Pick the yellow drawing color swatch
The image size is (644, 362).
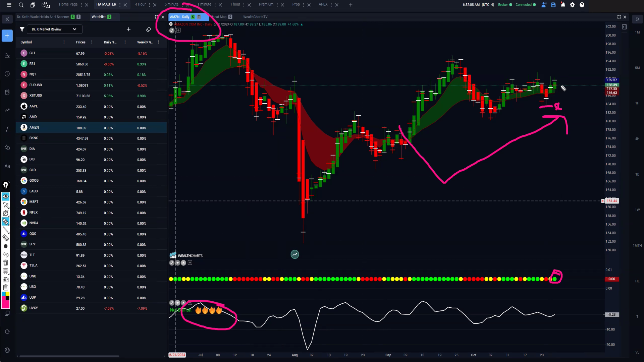click(8, 294)
